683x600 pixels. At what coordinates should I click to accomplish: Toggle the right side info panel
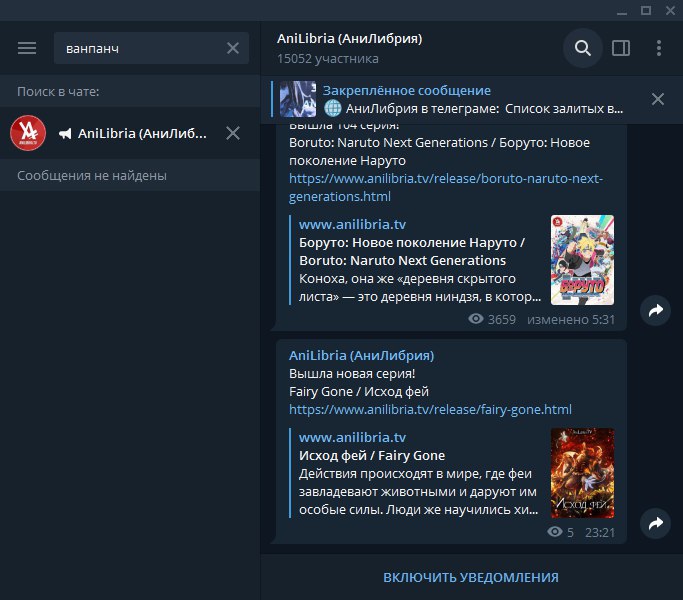[x=621, y=48]
